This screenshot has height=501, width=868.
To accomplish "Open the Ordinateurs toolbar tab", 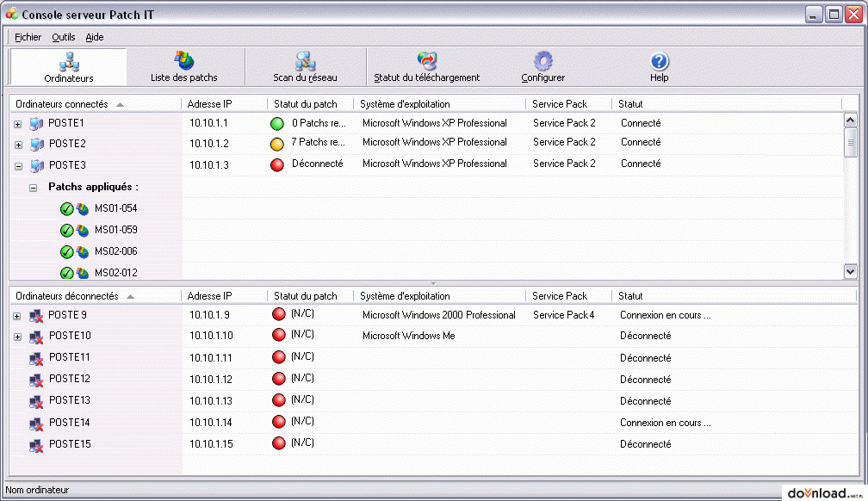I will tap(69, 67).
